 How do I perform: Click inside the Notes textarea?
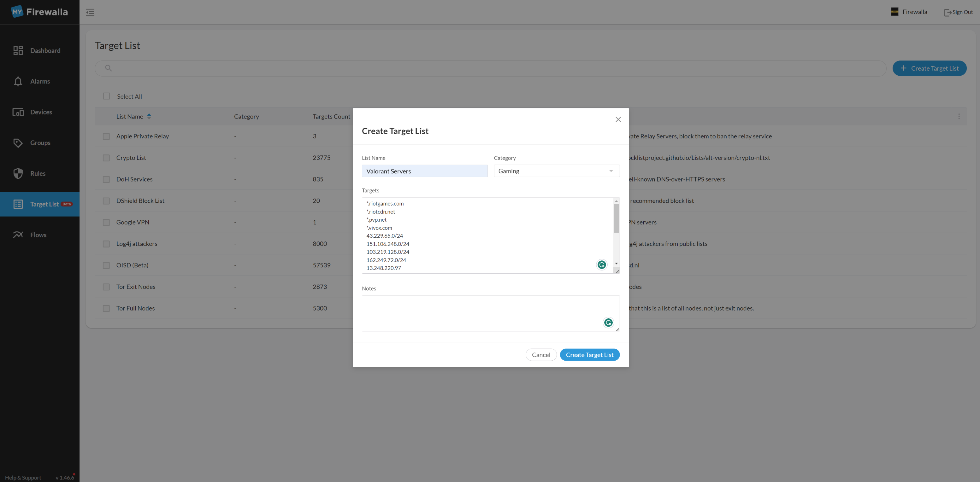[x=491, y=313]
